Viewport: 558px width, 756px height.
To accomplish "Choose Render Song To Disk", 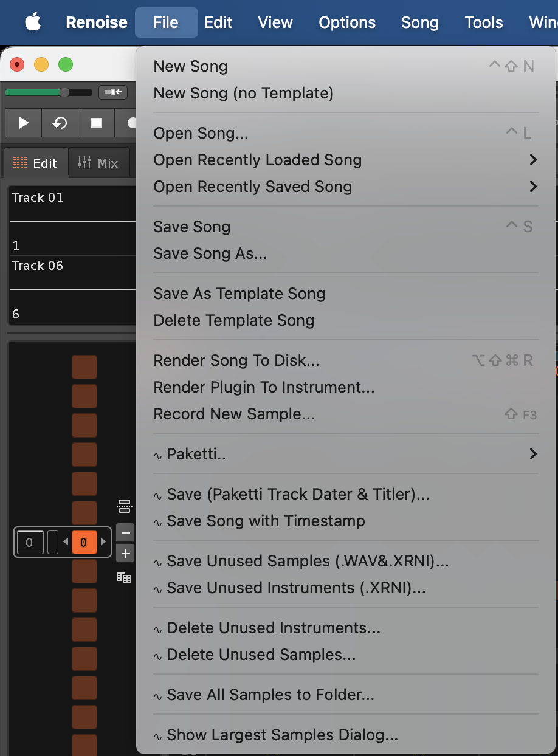I will [236, 360].
